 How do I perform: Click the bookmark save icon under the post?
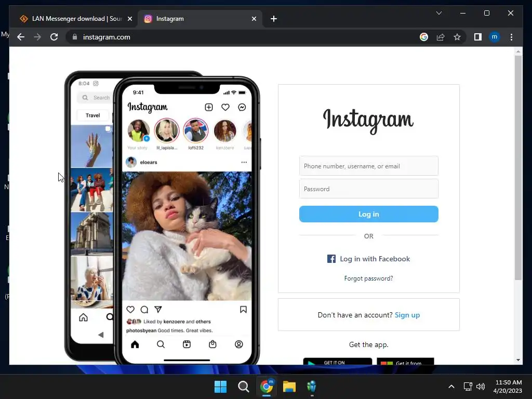(243, 310)
